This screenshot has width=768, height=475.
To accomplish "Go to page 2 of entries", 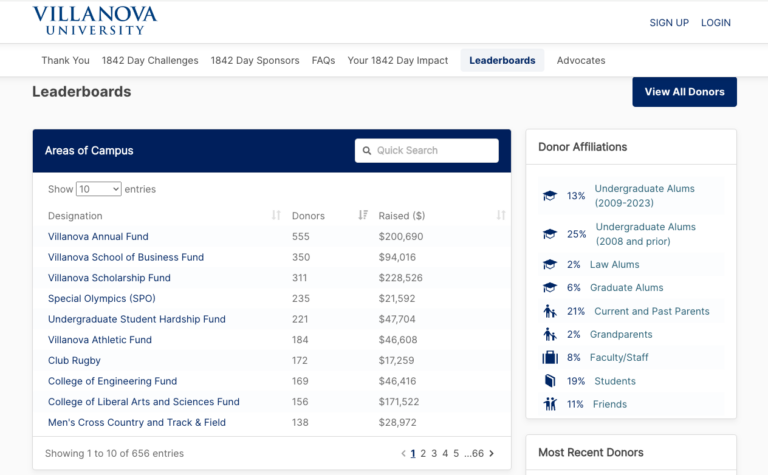I will click(x=423, y=453).
